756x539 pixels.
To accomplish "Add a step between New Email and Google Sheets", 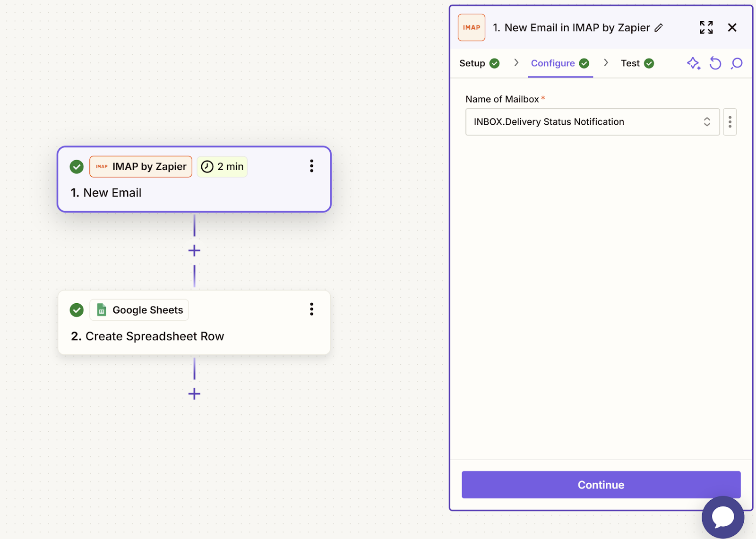I will [194, 250].
